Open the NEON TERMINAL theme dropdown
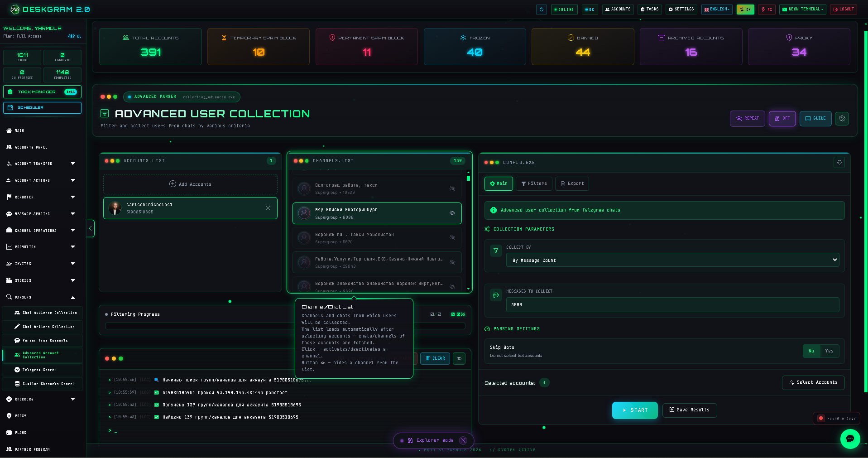The image size is (868, 458). tap(803, 9)
